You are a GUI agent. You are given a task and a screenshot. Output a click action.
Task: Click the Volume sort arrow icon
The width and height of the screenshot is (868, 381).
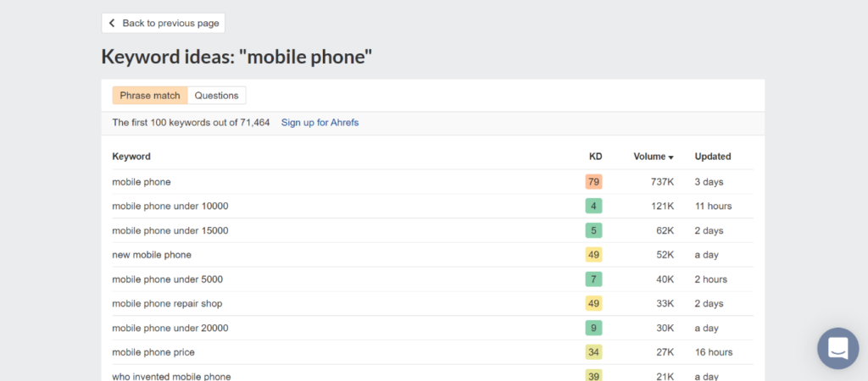point(671,157)
